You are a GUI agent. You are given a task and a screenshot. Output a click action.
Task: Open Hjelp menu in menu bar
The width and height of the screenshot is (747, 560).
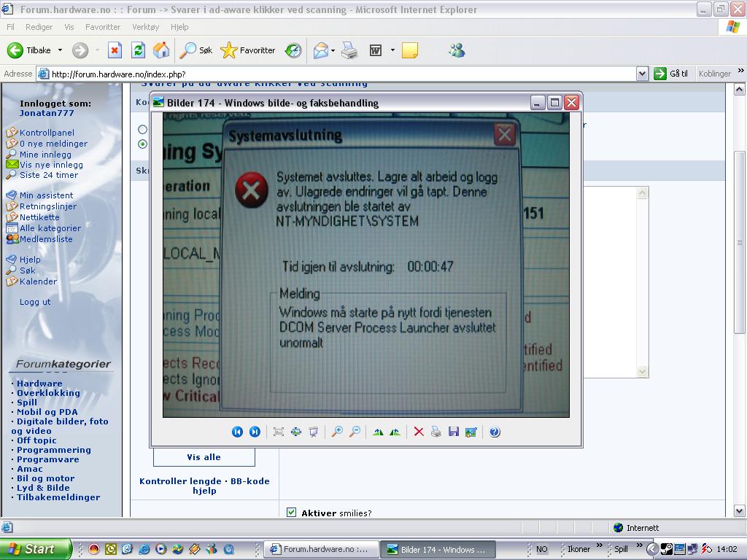click(179, 27)
